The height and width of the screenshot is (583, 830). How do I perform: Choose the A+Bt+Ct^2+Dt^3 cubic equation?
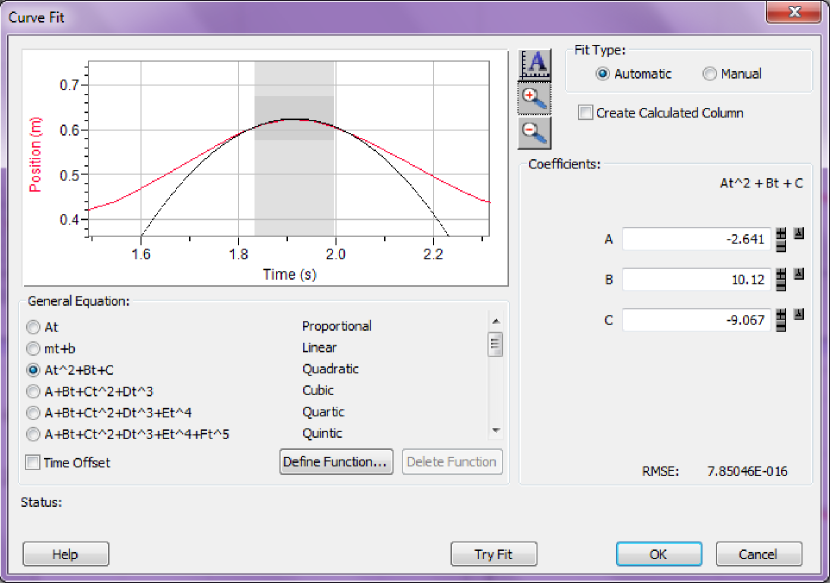[33, 391]
